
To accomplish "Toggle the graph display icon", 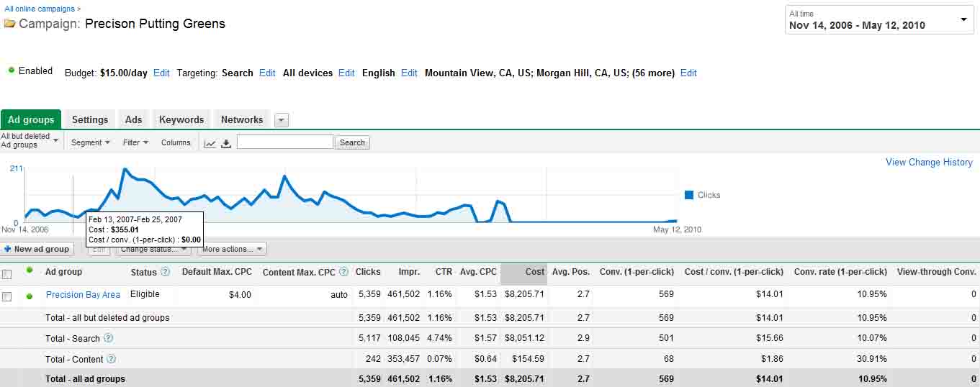I will [210, 143].
